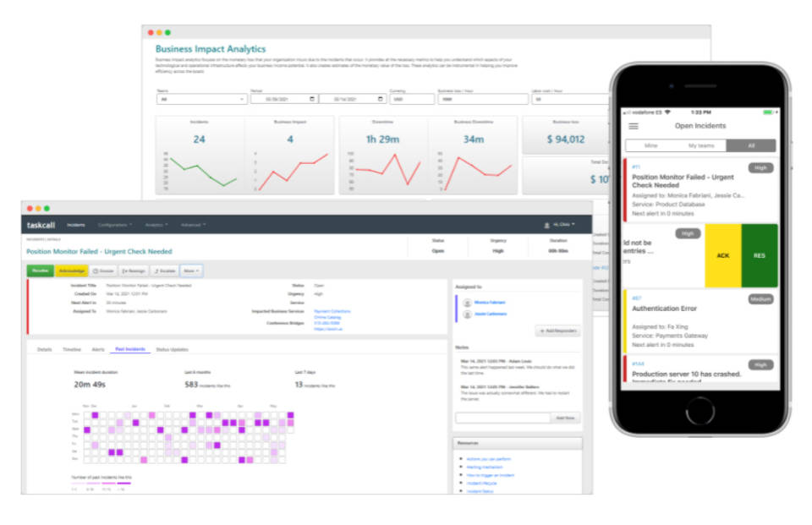The width and height of the screenshot is (812, 525).
Task: Select the Past Incidents tab
Action: coord(130,349)
